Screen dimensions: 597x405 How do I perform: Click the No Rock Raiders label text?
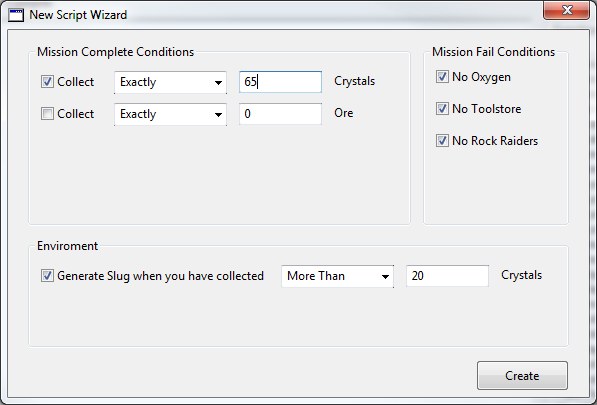point(495,141)
